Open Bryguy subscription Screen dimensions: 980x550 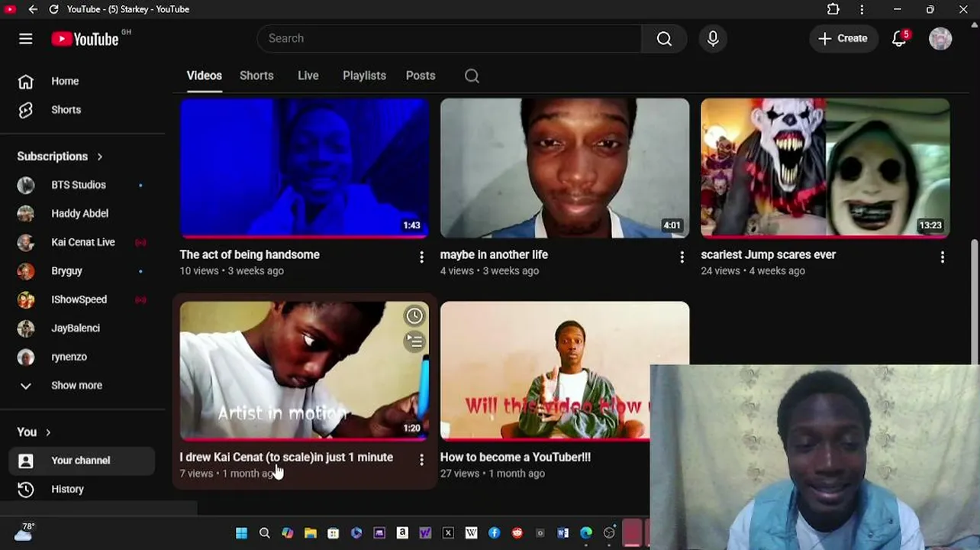[x=66, y=271]
